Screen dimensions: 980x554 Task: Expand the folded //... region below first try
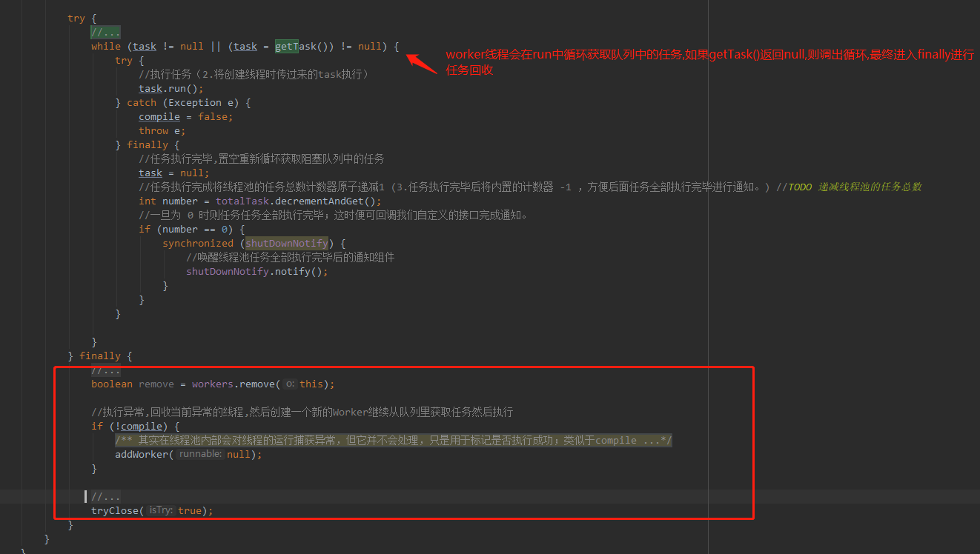[x=105, y=32]
